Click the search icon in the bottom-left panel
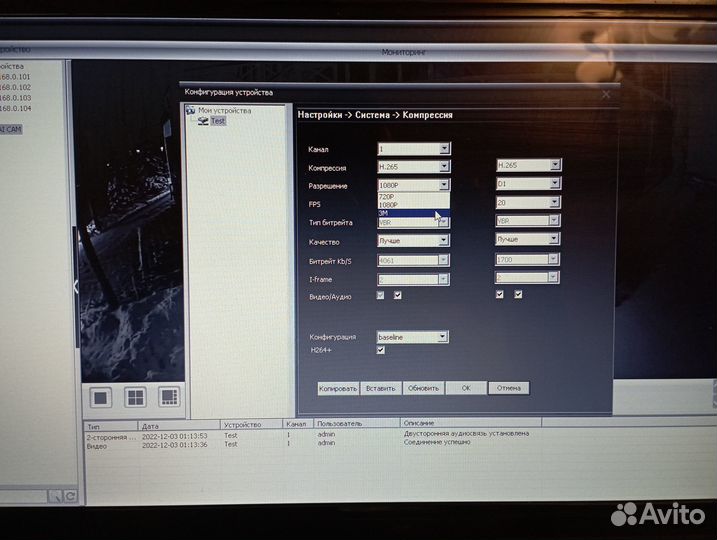Screen dimensions: 717x540 [56, 495]
